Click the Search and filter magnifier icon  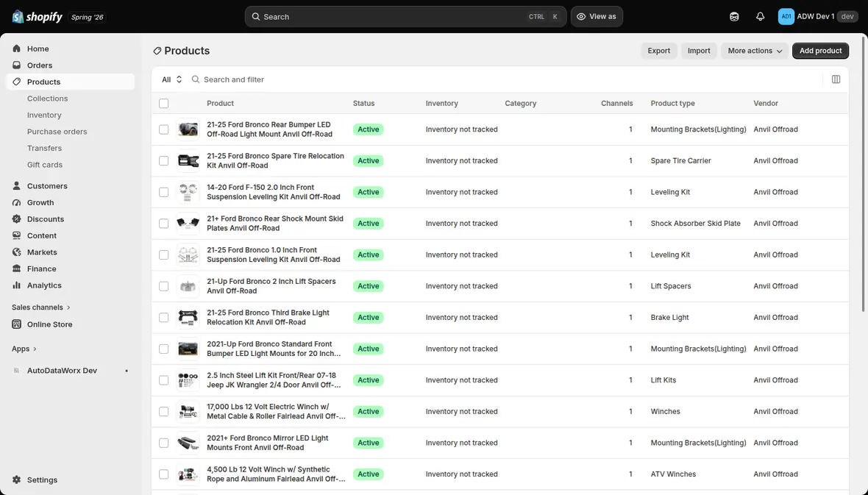point(196,79)
